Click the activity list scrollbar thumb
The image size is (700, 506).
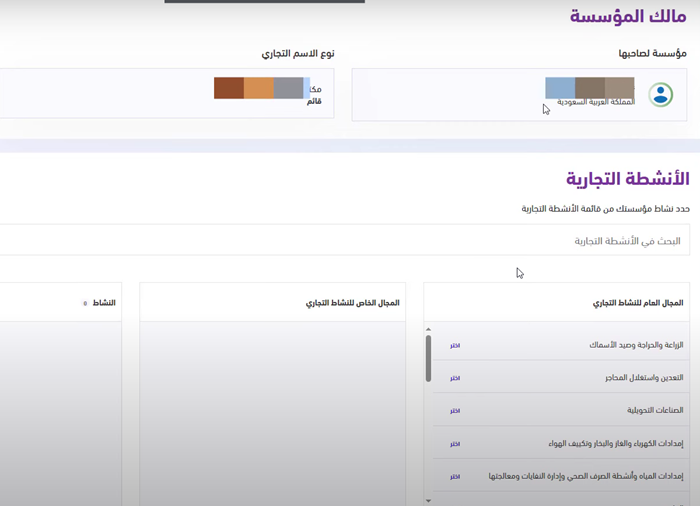click(x=428, y=358)
